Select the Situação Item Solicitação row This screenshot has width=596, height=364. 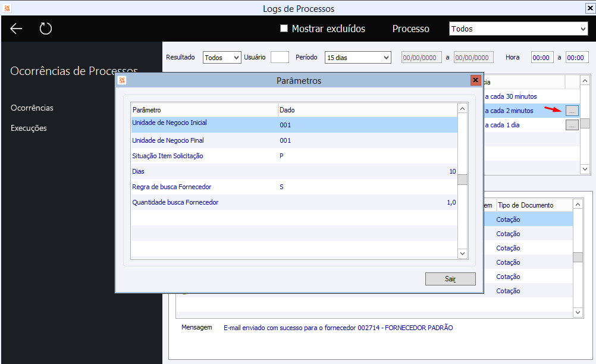[294, 156]
